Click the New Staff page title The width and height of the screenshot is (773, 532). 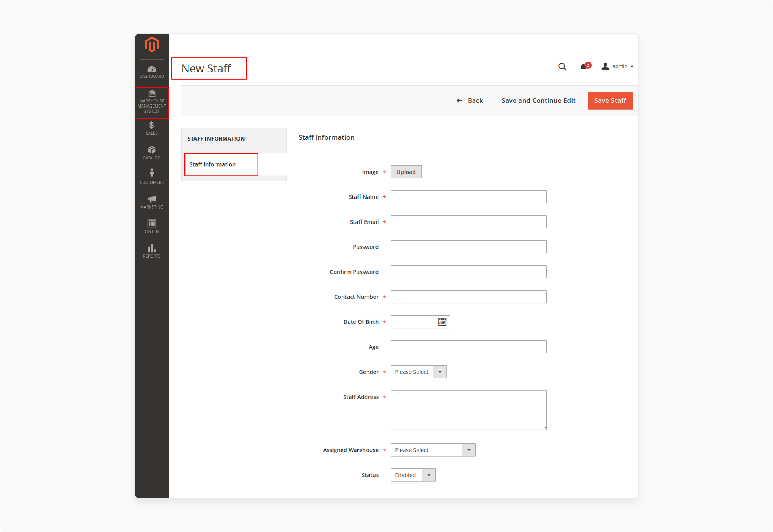[206, 68]
